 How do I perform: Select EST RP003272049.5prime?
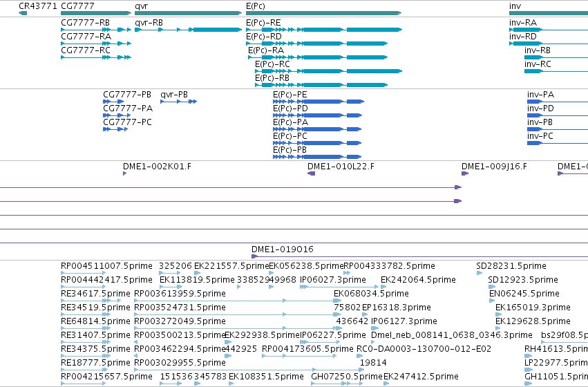click(238, 328)
